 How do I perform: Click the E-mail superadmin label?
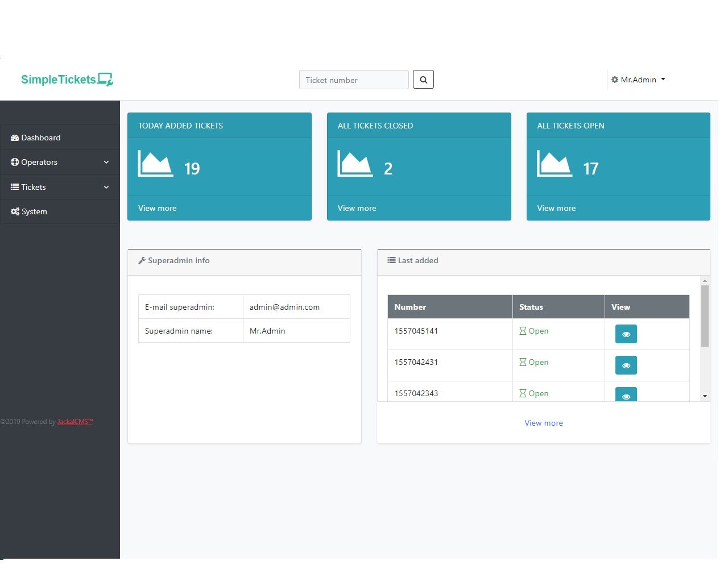click(x=180, y=307)
